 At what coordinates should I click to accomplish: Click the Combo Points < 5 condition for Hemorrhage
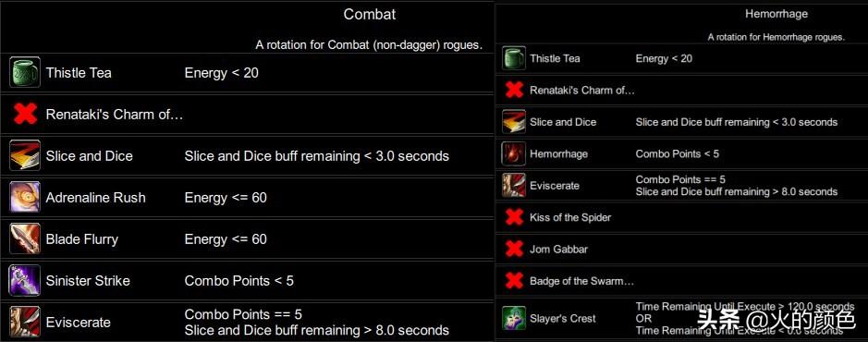677,153
